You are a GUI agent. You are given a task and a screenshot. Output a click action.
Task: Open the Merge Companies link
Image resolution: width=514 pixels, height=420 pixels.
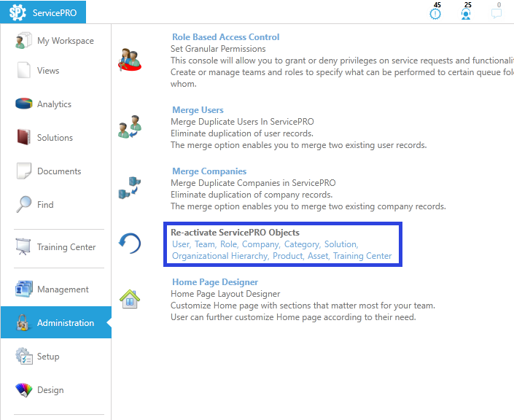pyautogui.click(x=209, y=171)
